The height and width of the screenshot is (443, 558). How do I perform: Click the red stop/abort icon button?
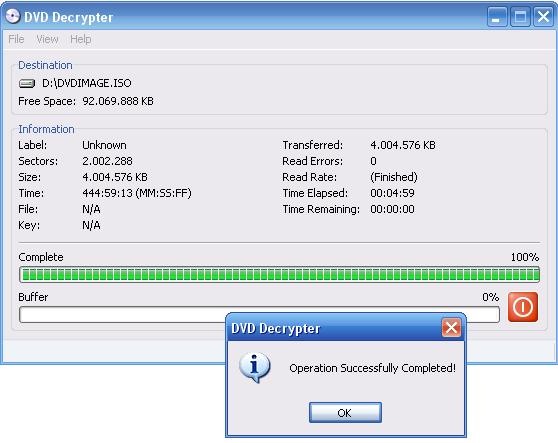click(x=522, y=307)
